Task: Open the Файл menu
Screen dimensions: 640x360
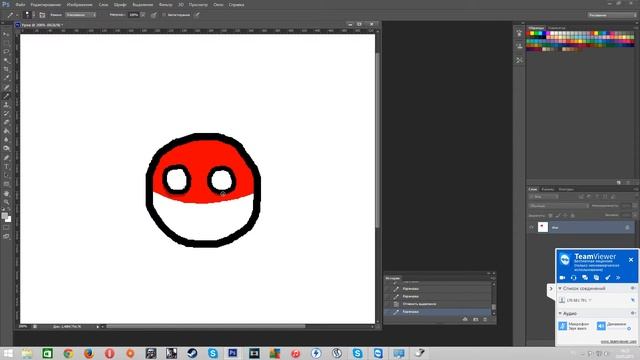Action: [20, 4]
